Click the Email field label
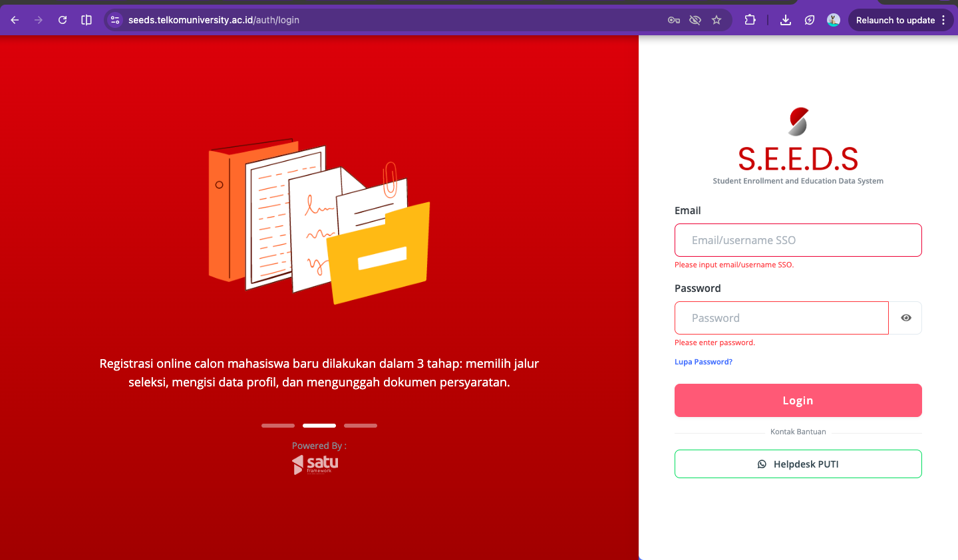Image resolution: width=958 pixels, height=560 pixels. coord(688,210)
